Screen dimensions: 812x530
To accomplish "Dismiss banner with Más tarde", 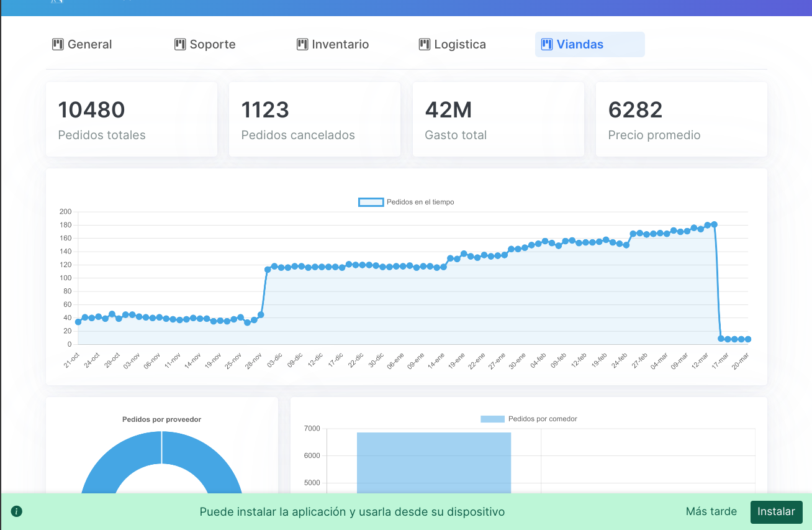I will (x=711, y=511).
